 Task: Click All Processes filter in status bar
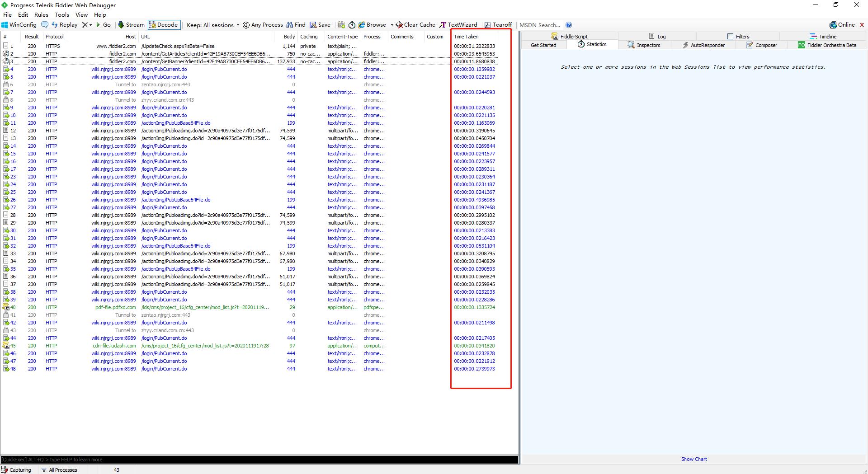(x=59, y=470)
